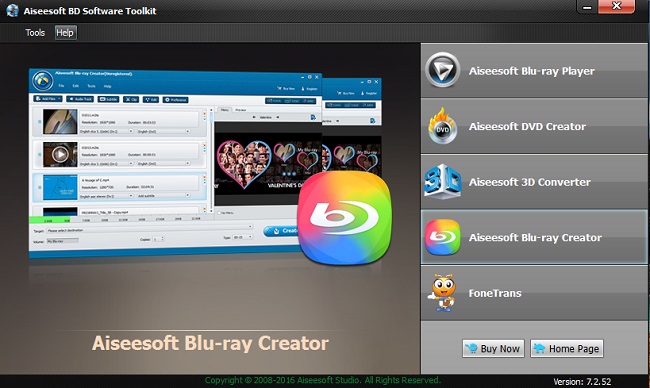Click the flaming DVD Creator disc icon
Screen dimensions: 650x388
[443, 126]
